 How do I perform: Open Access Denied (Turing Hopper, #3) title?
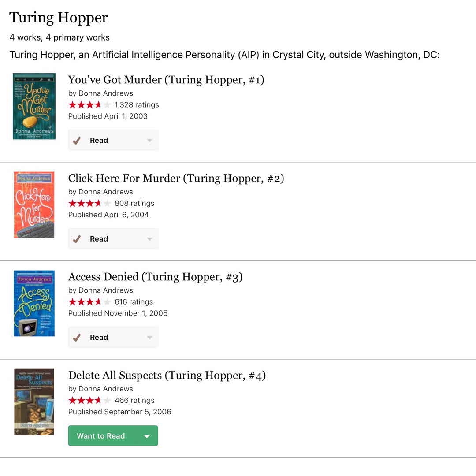click(x=155, y=277)
